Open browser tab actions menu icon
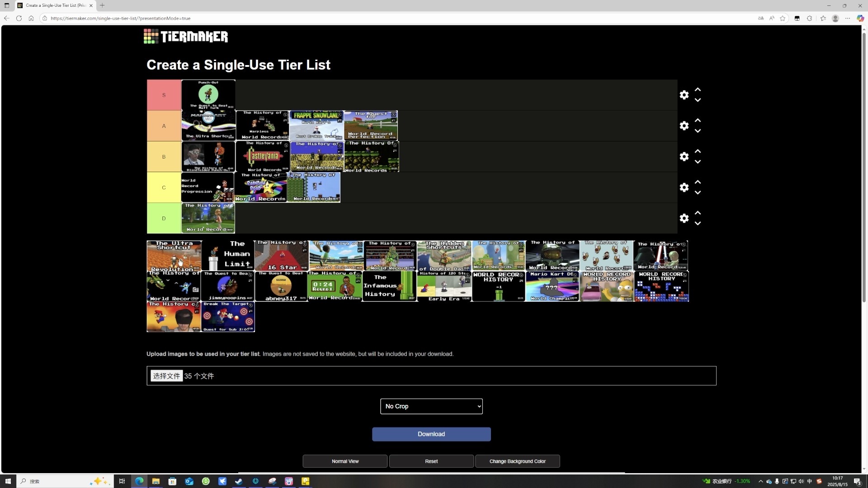 [7, 5]
